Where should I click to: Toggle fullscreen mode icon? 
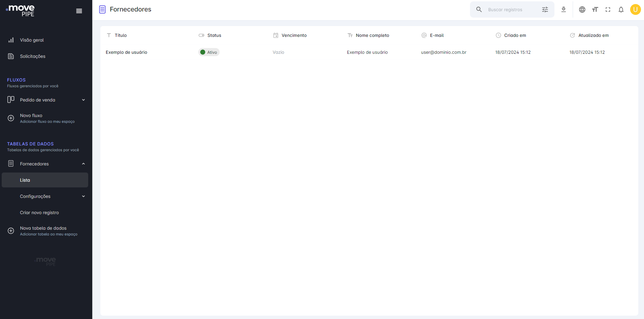[608, 9]
